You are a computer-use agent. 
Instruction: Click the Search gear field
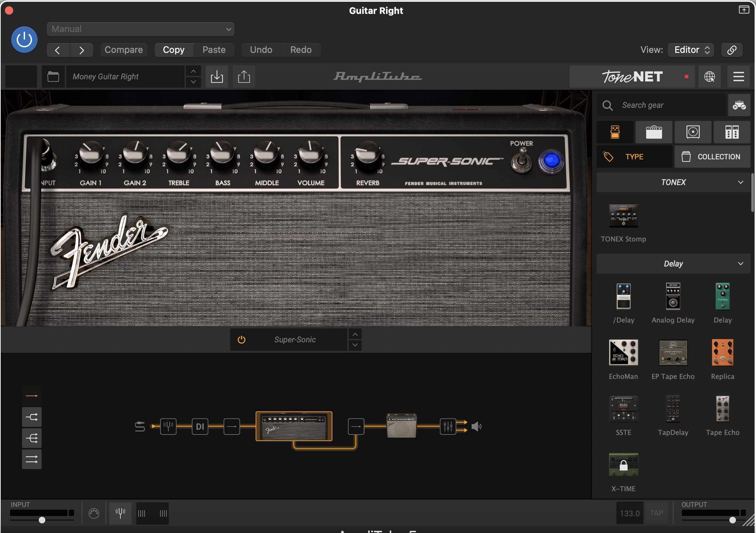point(661,105)
